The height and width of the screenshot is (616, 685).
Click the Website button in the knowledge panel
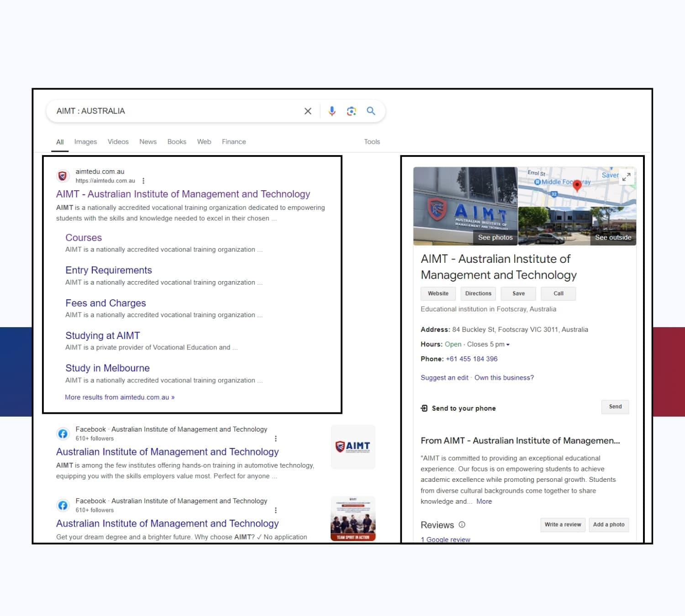tap(438, 293)
